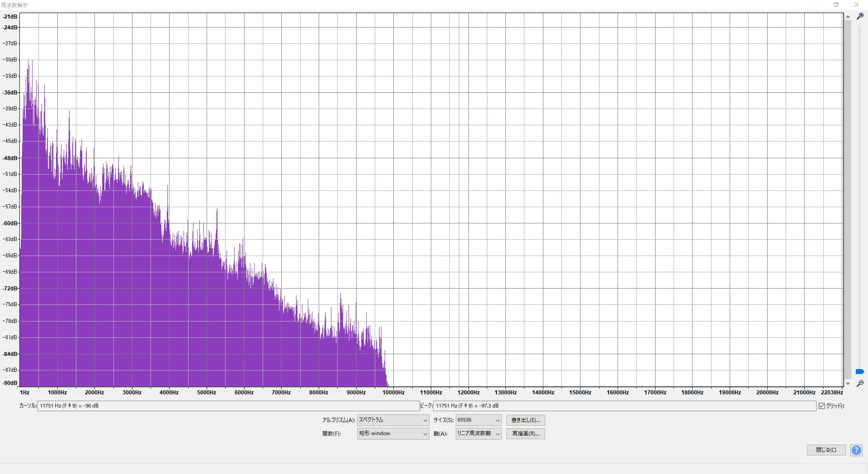Screen dimensions: 868x474
Task: Click the zoom in magnifier icon
Action: tap(860, 16)
